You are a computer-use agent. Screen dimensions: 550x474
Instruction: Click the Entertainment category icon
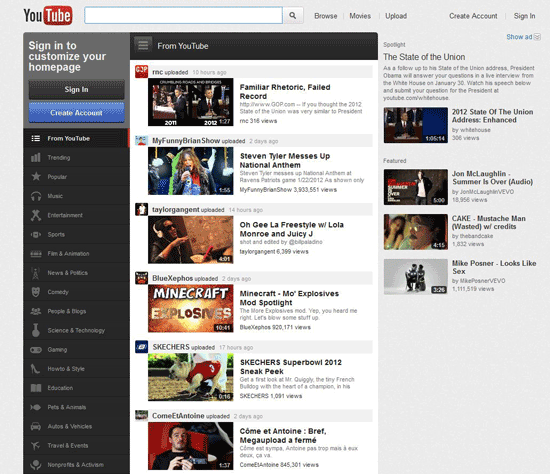point(36,215)
